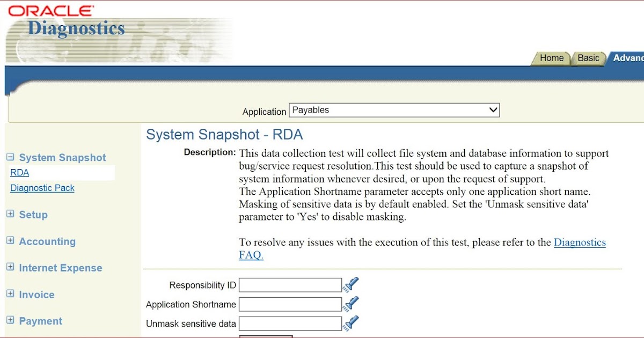This screenshot has width=644, height=338.
Task: Collapse the System Snapshot tree section
Action: (11, 157)
